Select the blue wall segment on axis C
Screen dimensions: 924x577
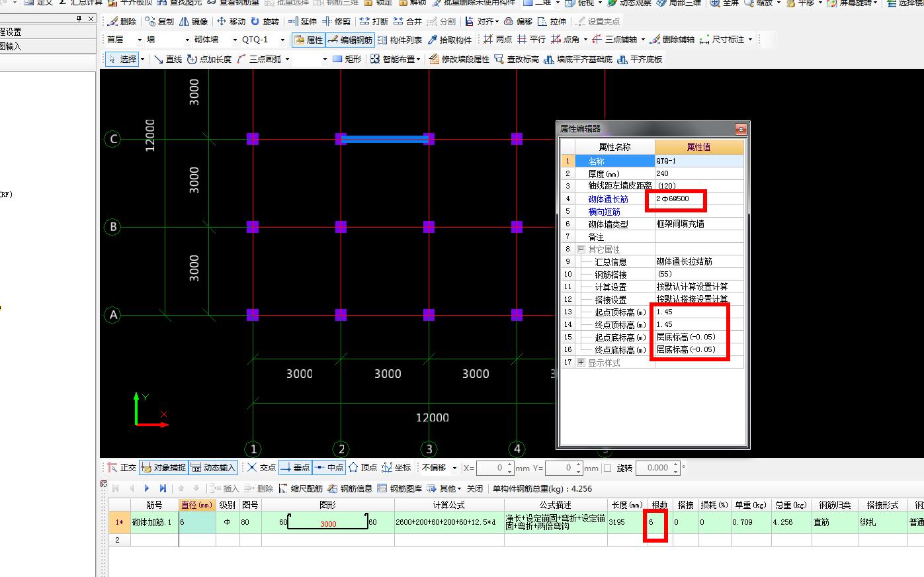pyautogui.click(x=385, y=139)
